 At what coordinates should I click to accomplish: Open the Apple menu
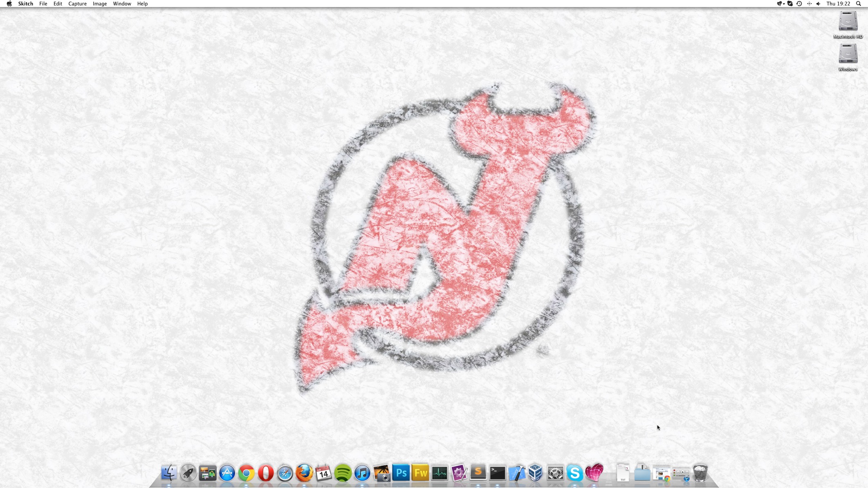9,4
